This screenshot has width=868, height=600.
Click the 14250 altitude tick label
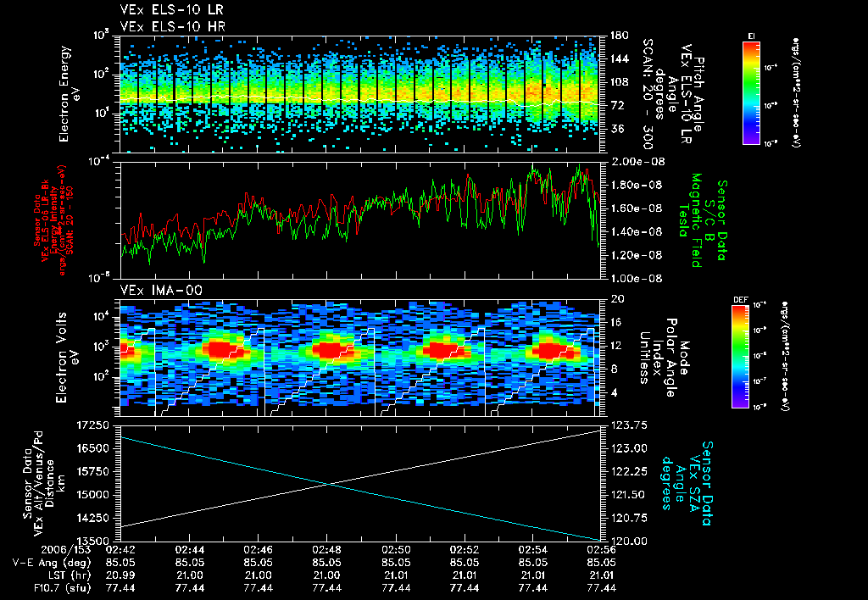pyautogui.click(x=93, y=518)
